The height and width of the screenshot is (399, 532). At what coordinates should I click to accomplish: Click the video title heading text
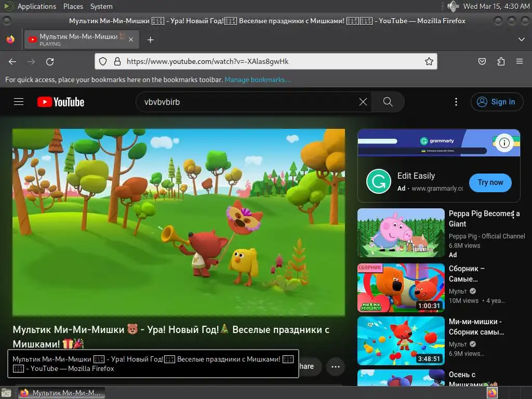click(x=171, y=336)
